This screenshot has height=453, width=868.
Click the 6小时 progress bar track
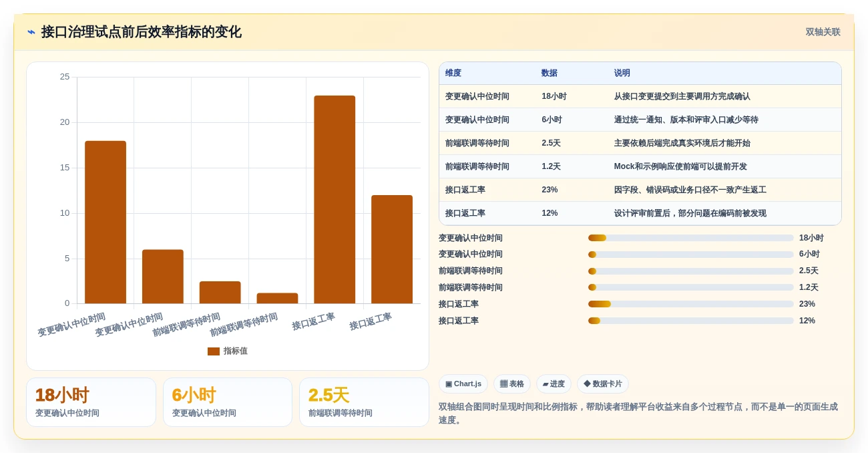(691, 255)
